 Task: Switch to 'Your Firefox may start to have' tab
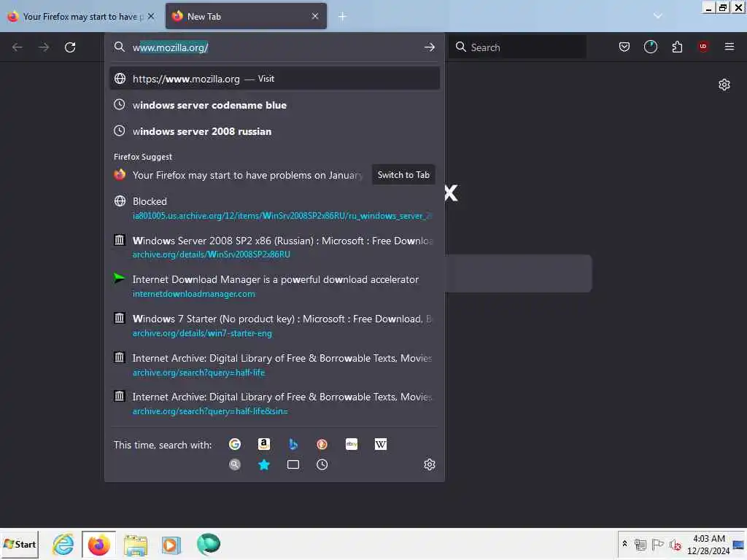[81, 17]
